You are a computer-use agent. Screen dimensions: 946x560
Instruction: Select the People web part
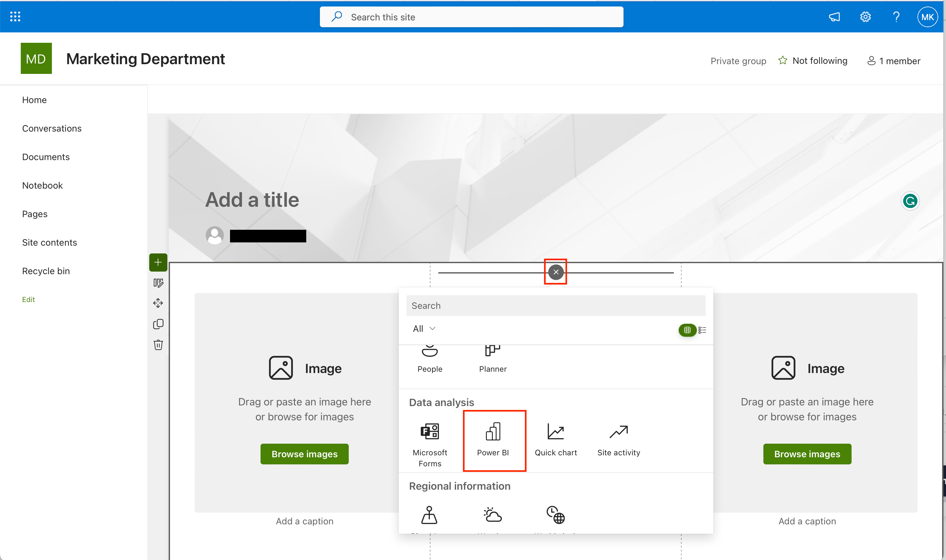click(430, 357)
